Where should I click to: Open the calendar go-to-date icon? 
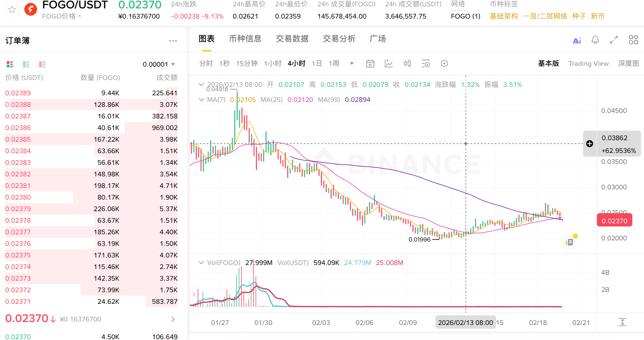pos(370,63)
